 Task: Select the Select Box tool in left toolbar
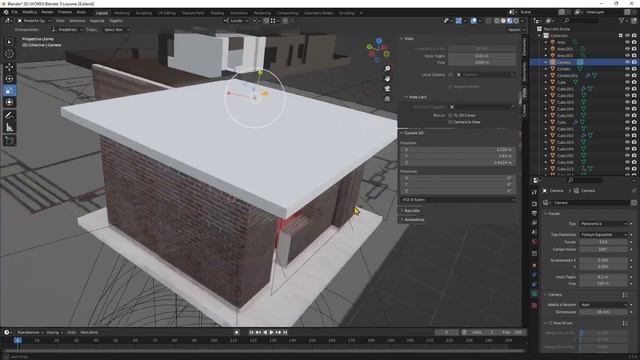(9, 42)
